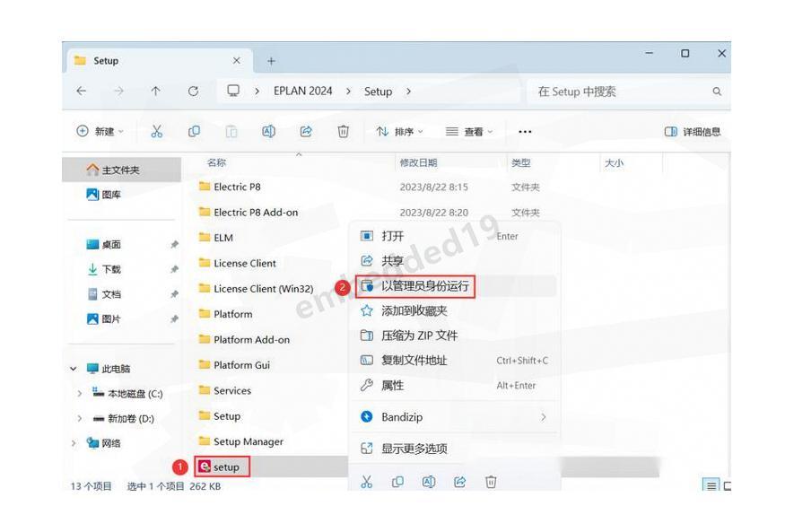Viewport: 794px width, 532px height.
Task: Open the 新建 dropdown menu
Action: click(x=100, y=132)
